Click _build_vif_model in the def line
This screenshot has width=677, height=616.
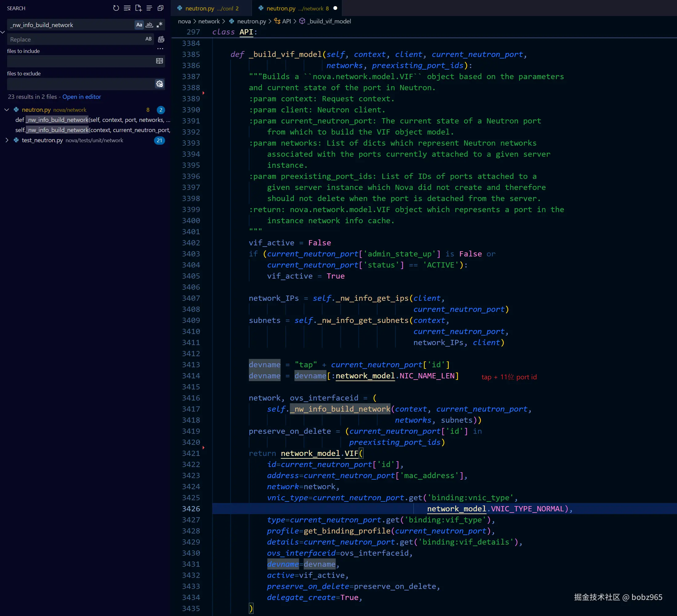[x=285, y=54]
